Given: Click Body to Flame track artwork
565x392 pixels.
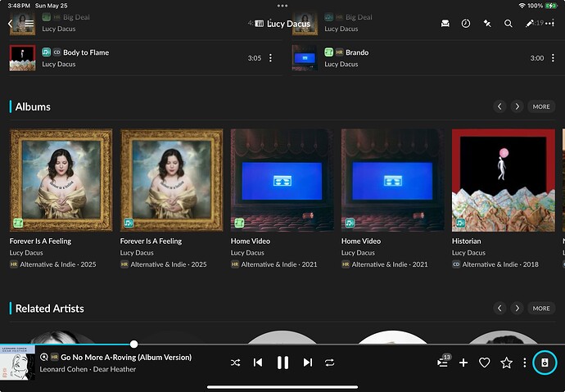Looking at the screenshot, I should point(22,58).
